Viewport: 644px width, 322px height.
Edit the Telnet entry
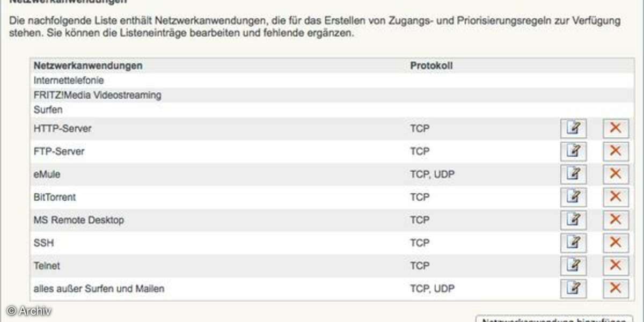[574, 266]
